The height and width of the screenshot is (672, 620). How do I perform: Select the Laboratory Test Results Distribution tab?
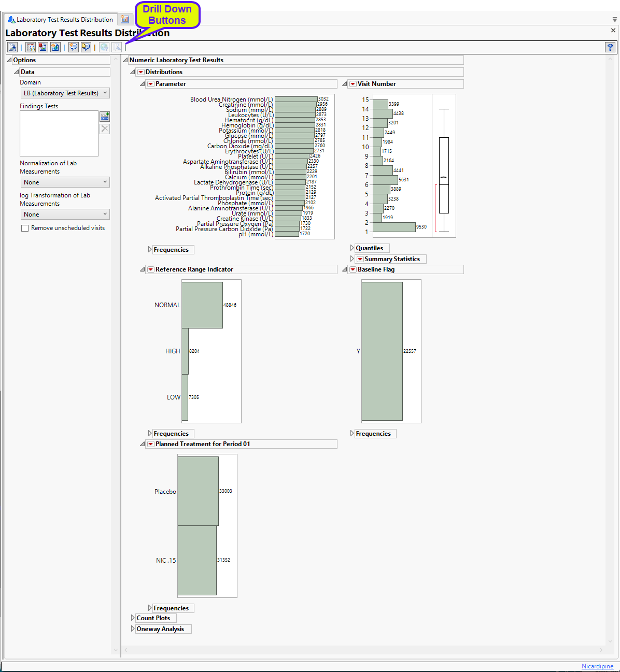point(60,20)
